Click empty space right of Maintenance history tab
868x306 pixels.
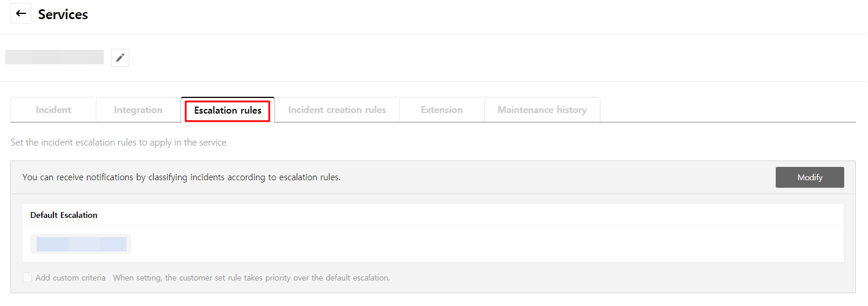coord(725,110)
